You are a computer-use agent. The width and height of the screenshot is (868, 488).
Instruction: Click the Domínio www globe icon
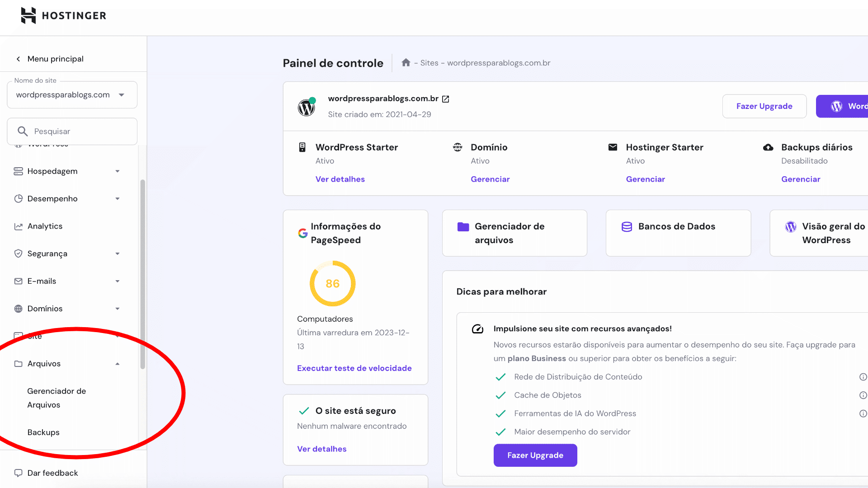pos(458,147)
